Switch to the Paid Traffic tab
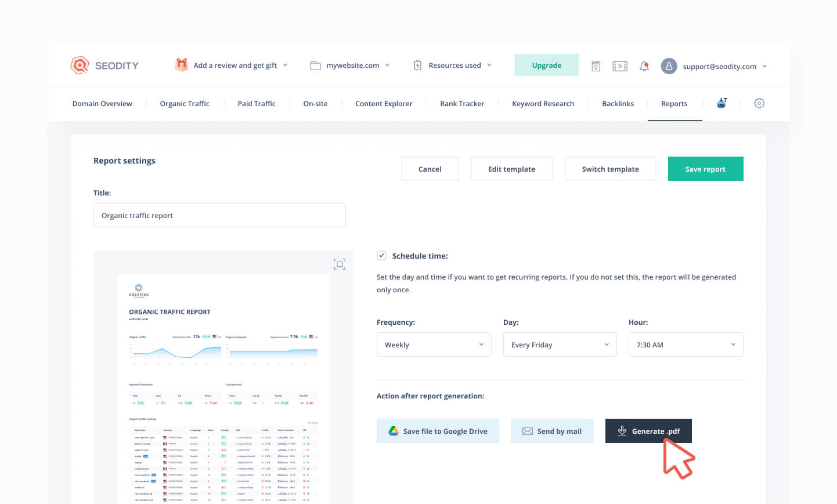Screen dimensions: 837x504 coord(257,104)
